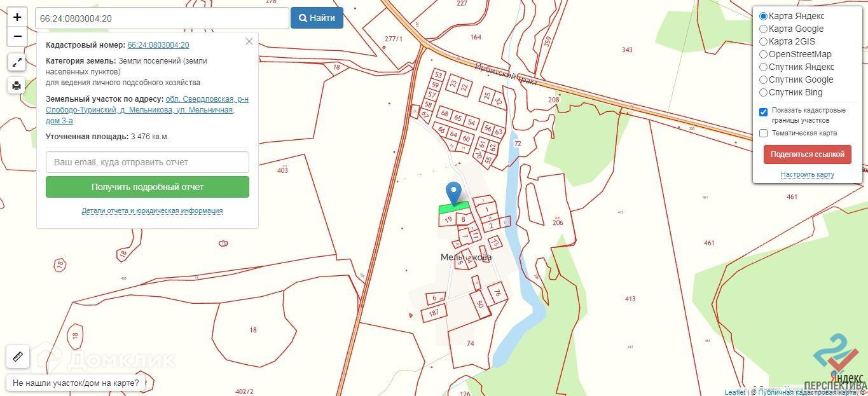Open Настроить карту link
This screenshot has width=868, height=396.
coord(807,175)
